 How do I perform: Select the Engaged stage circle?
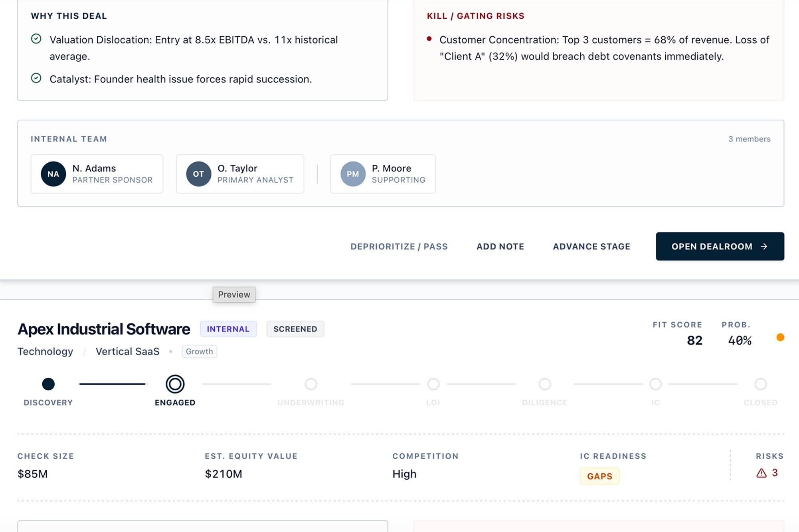[x=175, y=384]
